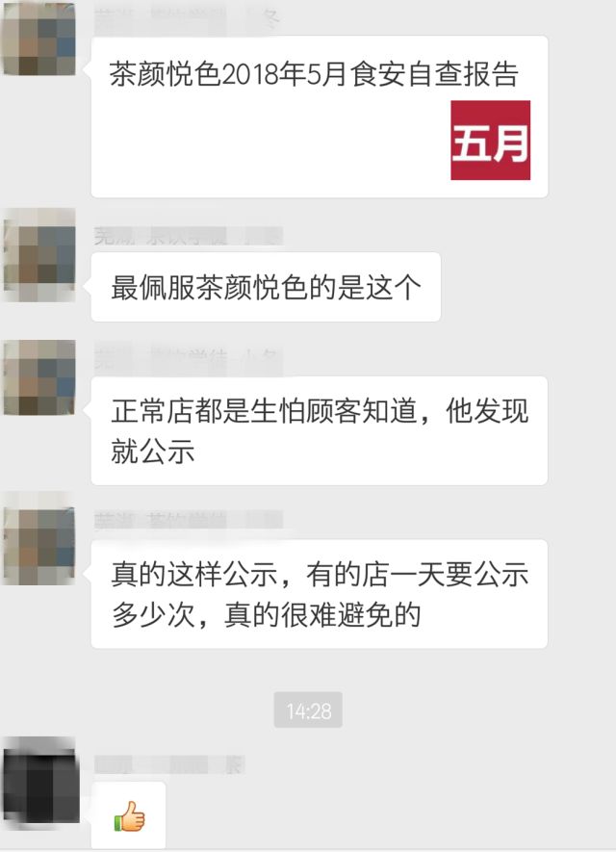This screenshot has width=616, height=852.
Task: Open avatar beside 最佩服茶颜悦色的是这个 message
Action: click(39, 255)
